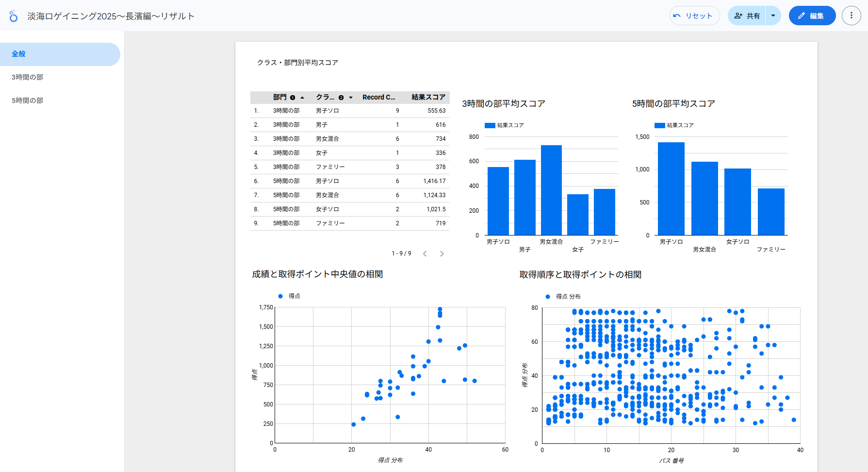Go to next table page arrow

[x=442, y=253]
